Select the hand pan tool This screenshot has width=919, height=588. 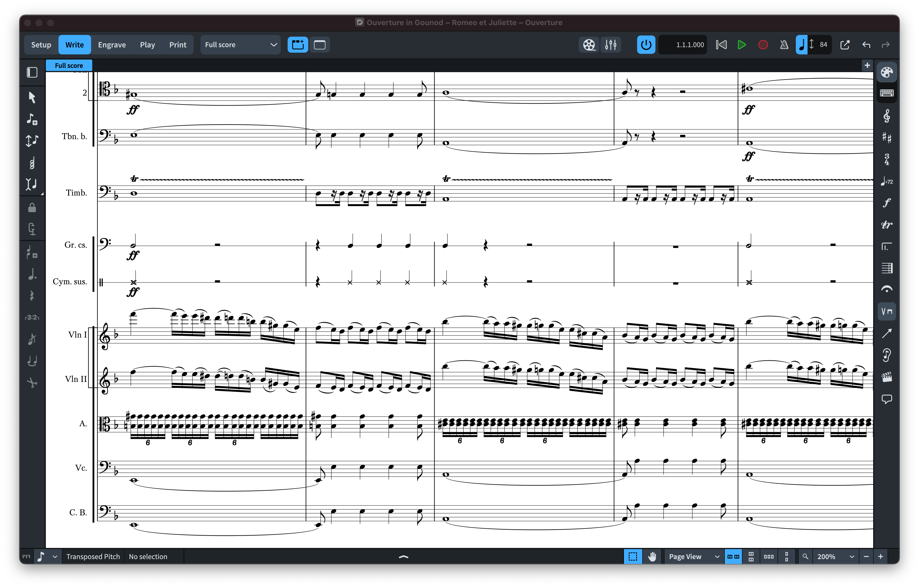[652, 556]
